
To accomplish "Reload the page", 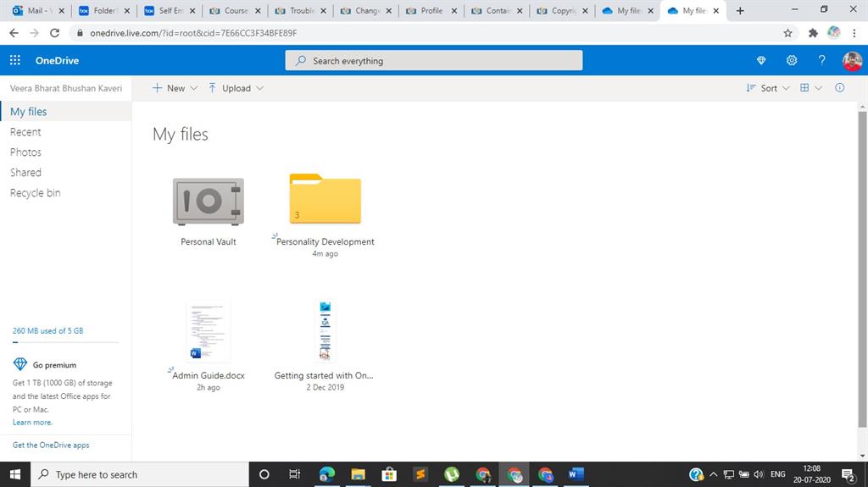I will [54, 33].
